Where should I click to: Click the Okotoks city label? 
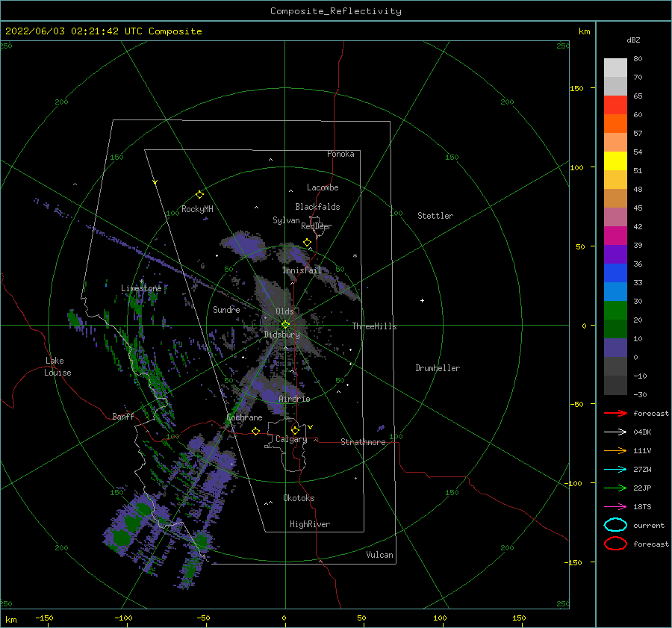(x=299, y=498)
